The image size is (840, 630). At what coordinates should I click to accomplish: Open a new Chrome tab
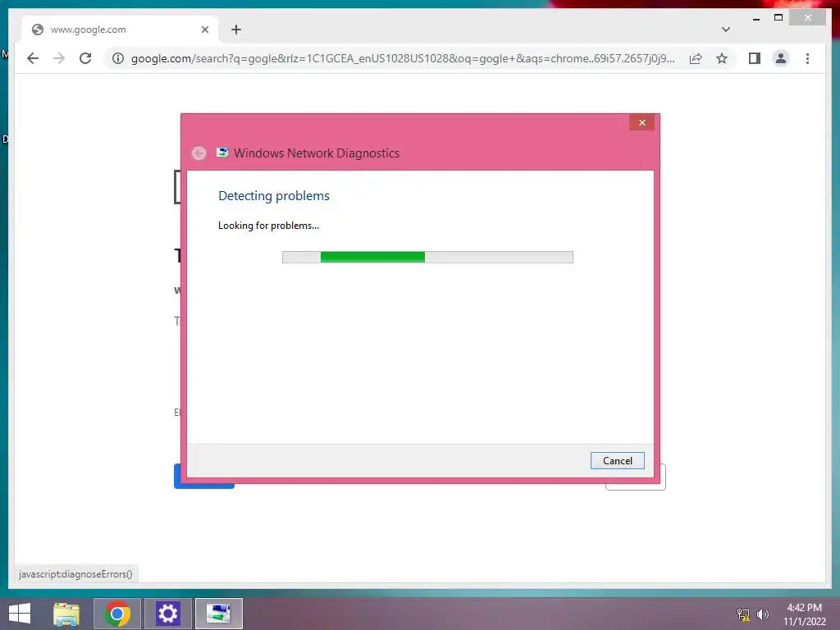click(x=236, y=30)
